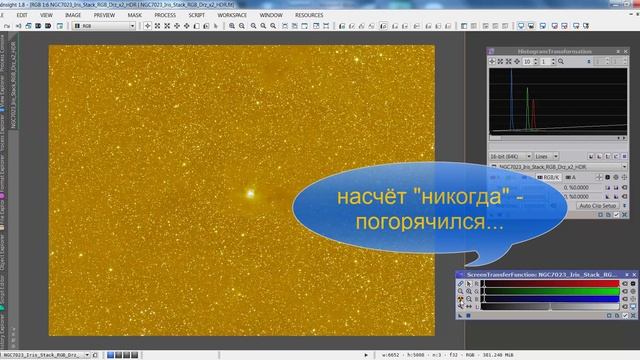Click the Auto Stretch radiation icon in STF
The width and height of the screenshot is (640, 360).
460,299
